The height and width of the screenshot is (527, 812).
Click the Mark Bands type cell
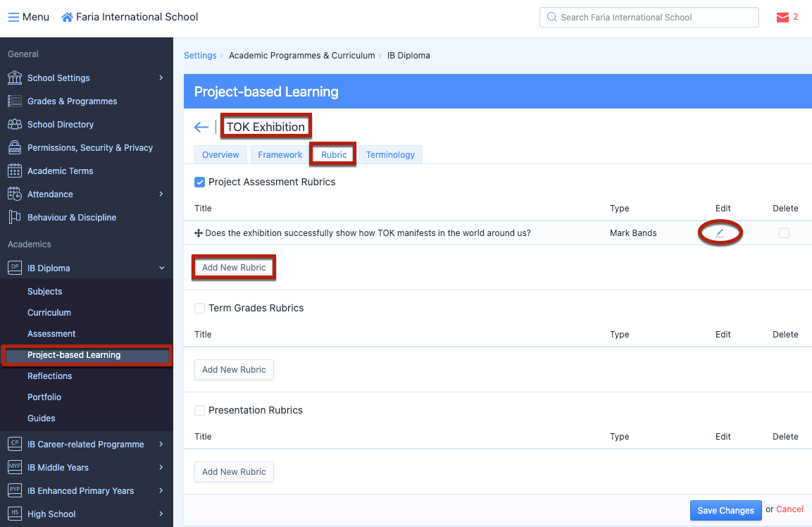pos(633,233)
